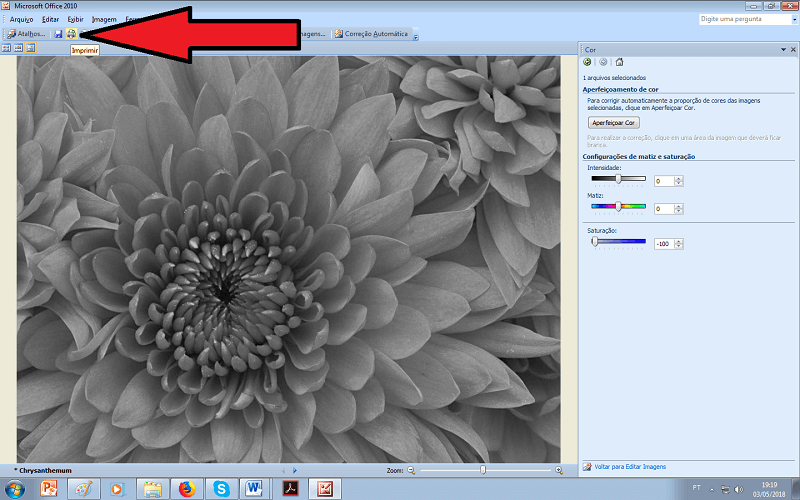Increase Intensidade value with up spinner
This screenshot has width=800, height=500.
[678, 178]
